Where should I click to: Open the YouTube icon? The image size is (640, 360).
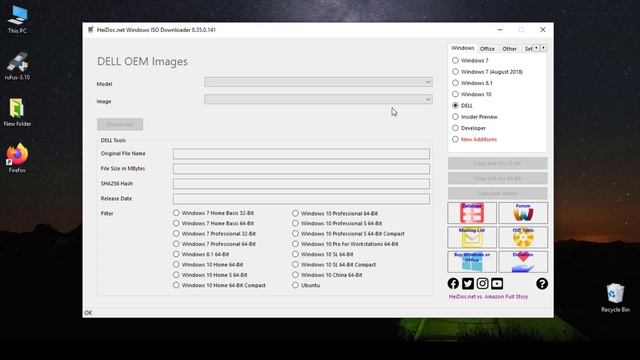point(497,284)
